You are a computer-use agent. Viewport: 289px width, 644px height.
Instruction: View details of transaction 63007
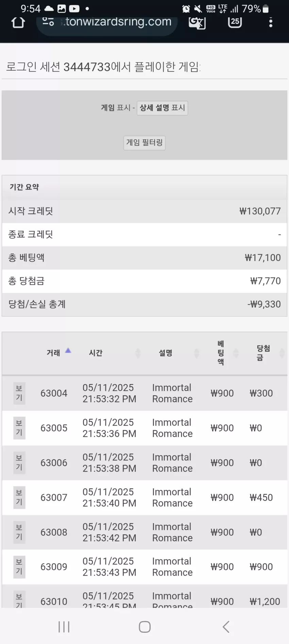point(19,498)
